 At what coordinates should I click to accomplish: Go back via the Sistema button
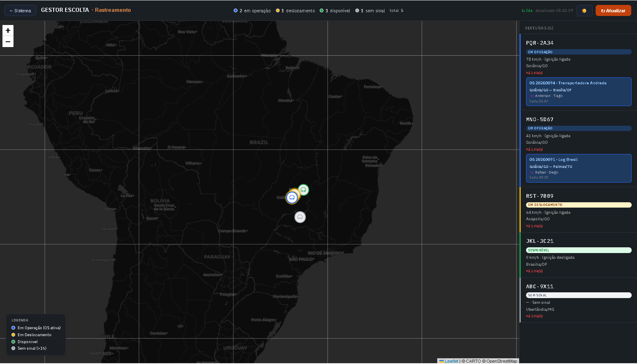click(20, 11)
